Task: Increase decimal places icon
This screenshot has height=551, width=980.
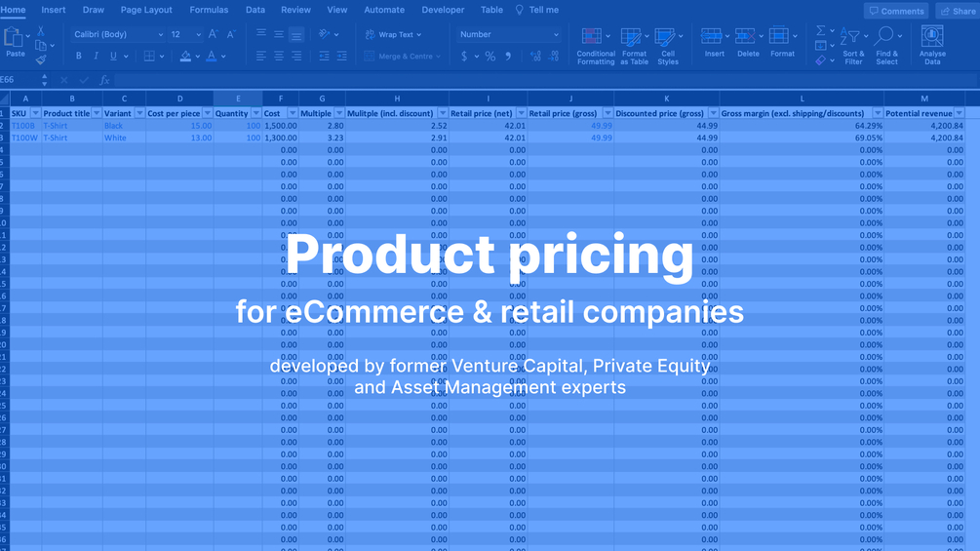Action: (535, 57)
